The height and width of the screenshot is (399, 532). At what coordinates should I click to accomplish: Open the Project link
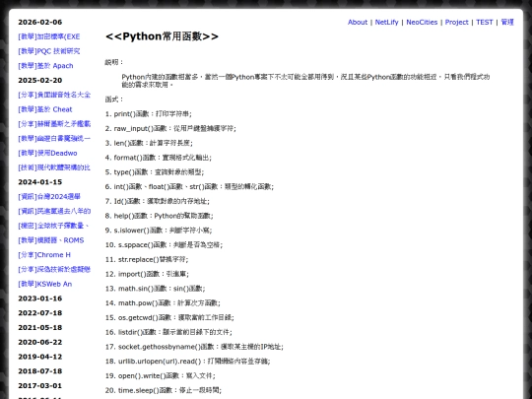coord(456,22)
